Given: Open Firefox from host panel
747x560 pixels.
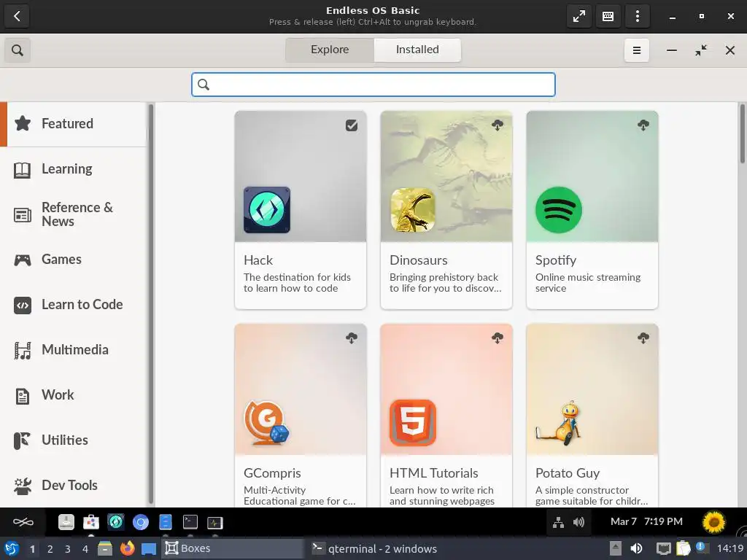Looking at the screenshot, I should [x=127, y=548].
